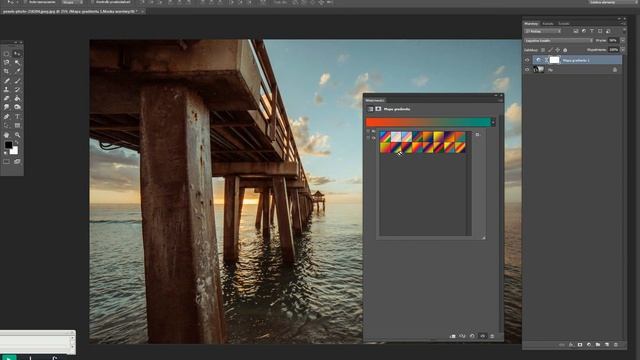Open the Properties panel options menu

point(500,100)
